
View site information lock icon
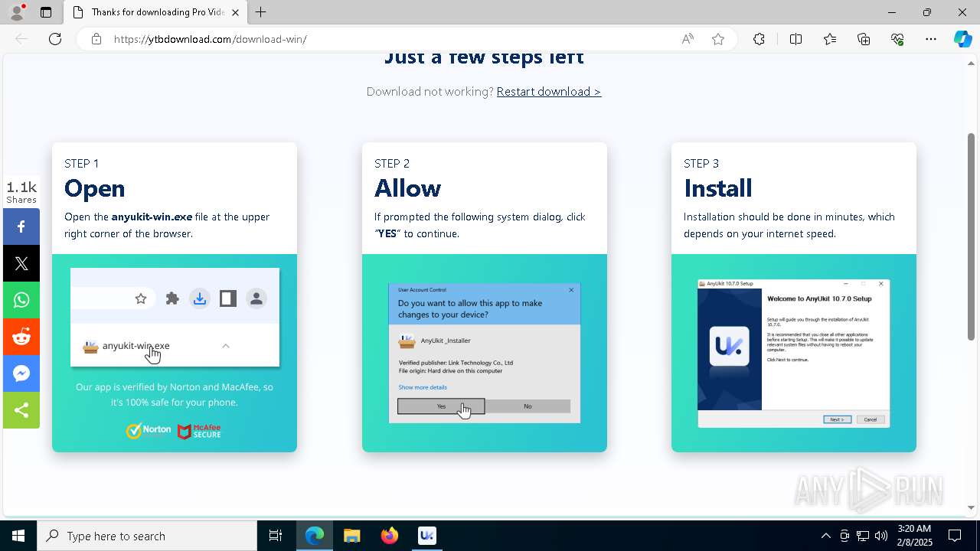[x=96, y=39]
